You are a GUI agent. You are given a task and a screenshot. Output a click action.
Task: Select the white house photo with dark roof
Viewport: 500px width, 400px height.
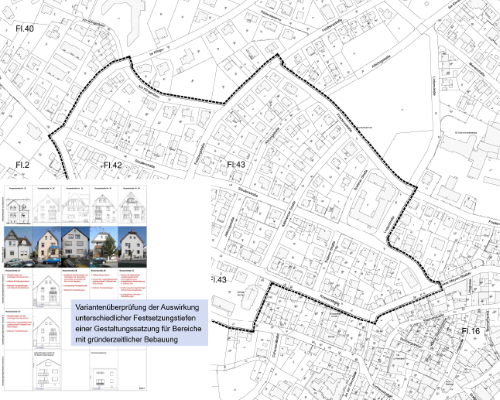click(x=132, y=247)
